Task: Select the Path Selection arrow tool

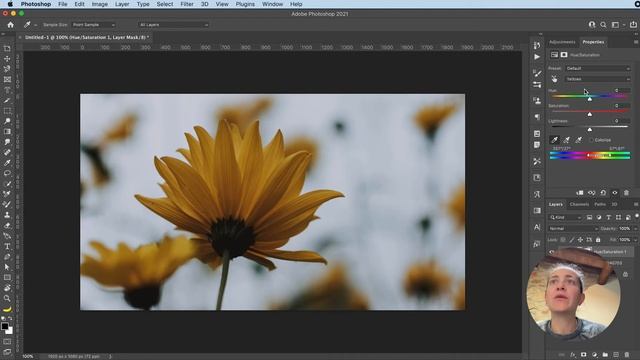Action: click(7, 267)
